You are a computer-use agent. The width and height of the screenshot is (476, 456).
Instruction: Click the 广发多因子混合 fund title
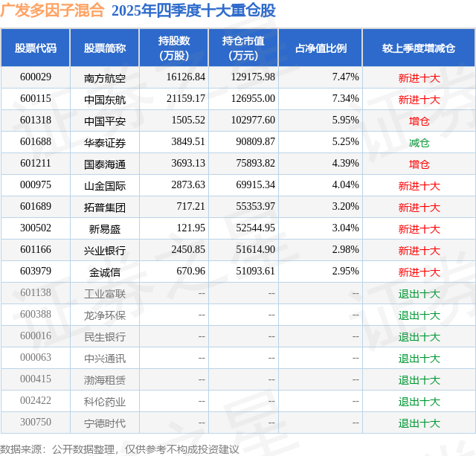click(52, 10)
